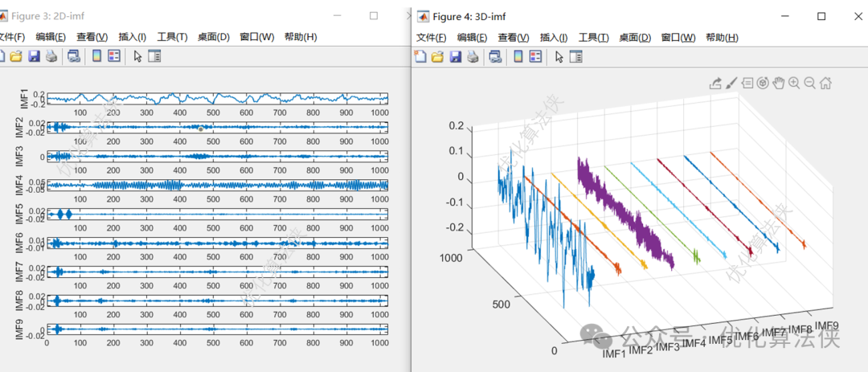Activate Rotate 3D tool above 3D plot
This screenshot has width=868, height=372.
[x=763, y=83]
